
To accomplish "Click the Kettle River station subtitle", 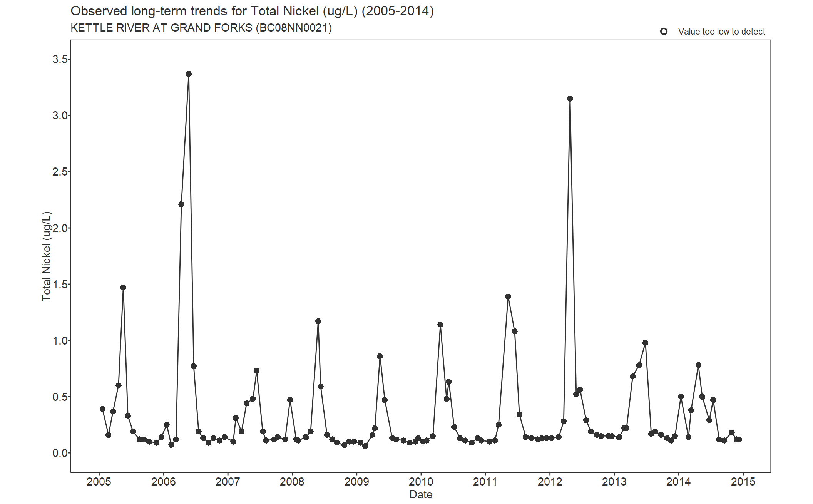I will [201, 28].
